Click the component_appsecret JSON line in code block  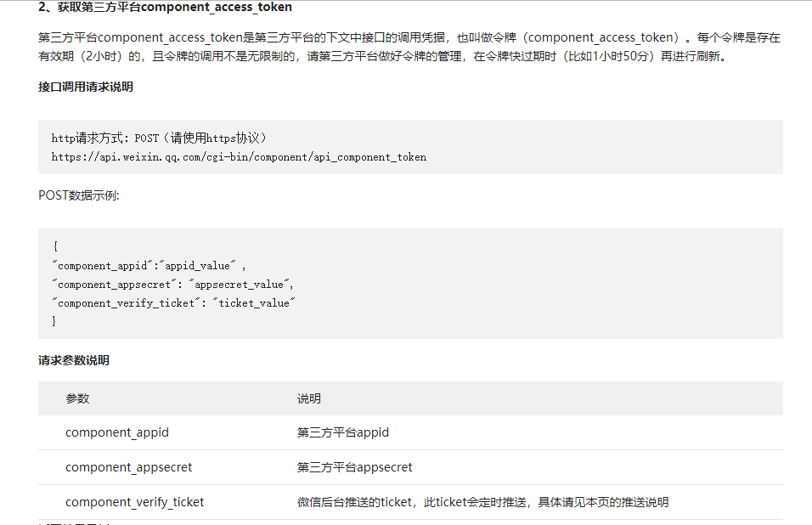pyautogui.click(x=172, y=285)
